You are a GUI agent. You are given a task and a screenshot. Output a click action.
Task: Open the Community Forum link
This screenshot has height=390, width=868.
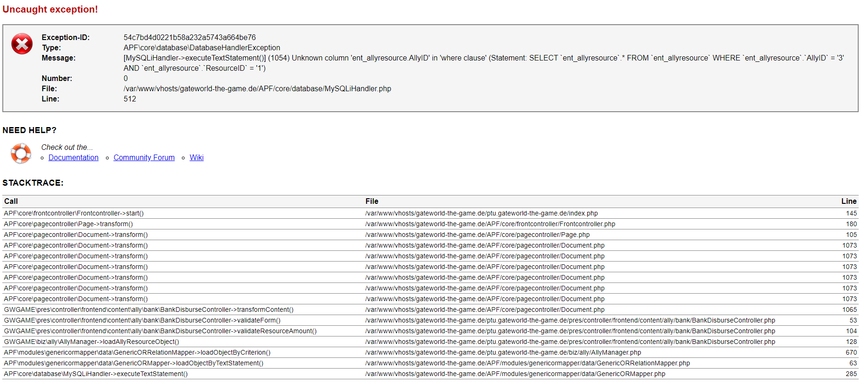tap(144, 158)
